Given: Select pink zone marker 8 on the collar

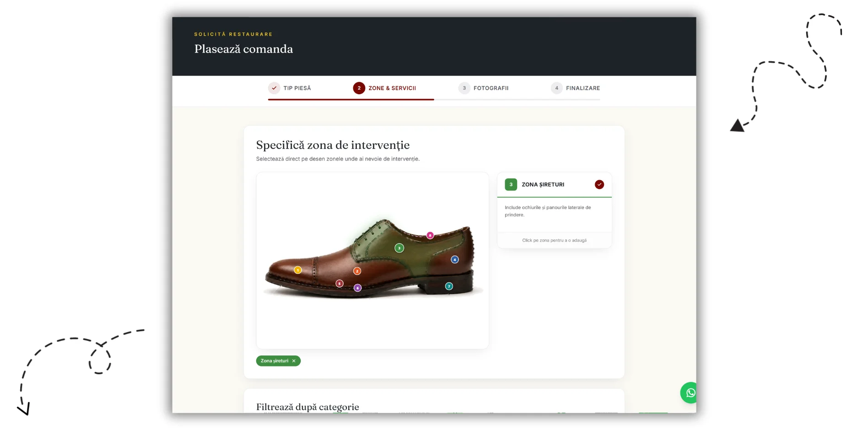Looking at the screenshot, I should [430, 235].
